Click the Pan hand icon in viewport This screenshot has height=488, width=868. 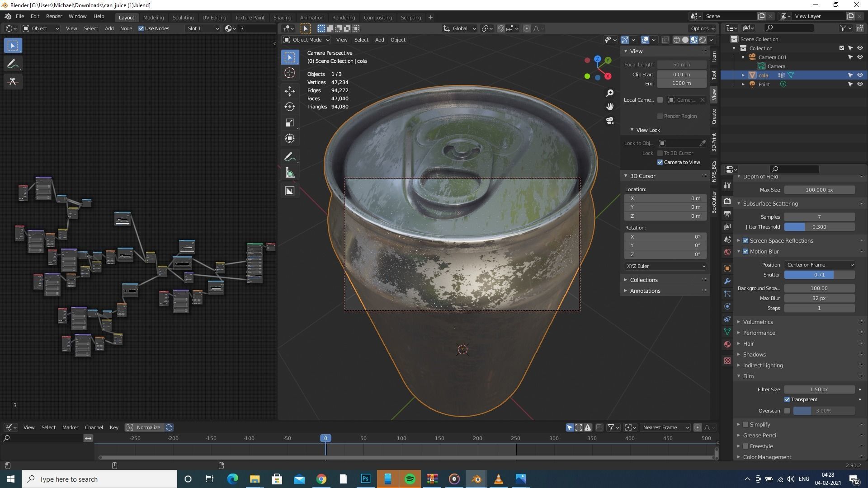[x=610, y=107]
